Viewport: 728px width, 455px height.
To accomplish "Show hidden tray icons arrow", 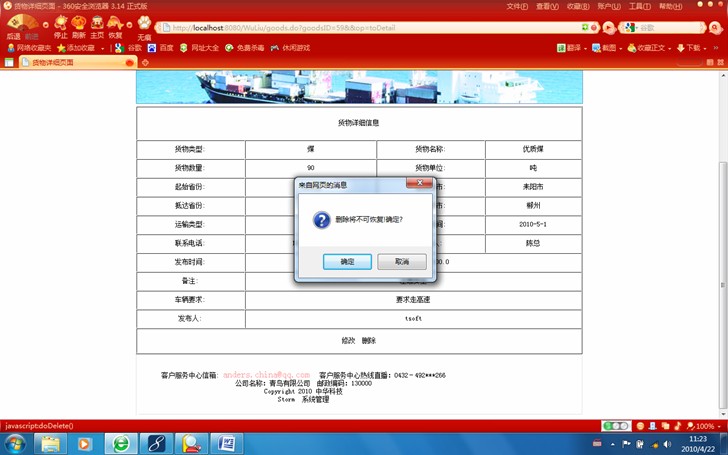I will click(612, 444).
